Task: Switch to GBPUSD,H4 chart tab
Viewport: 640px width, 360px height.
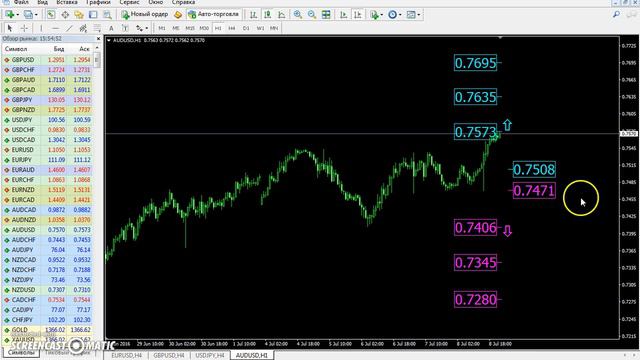Action: [169, 356]
